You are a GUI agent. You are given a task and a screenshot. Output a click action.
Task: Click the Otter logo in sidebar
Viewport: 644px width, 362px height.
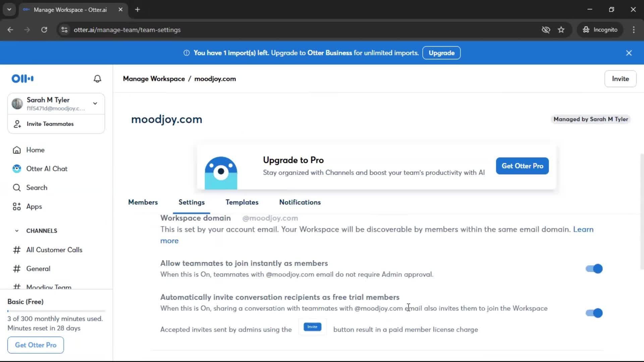point(22,79)
